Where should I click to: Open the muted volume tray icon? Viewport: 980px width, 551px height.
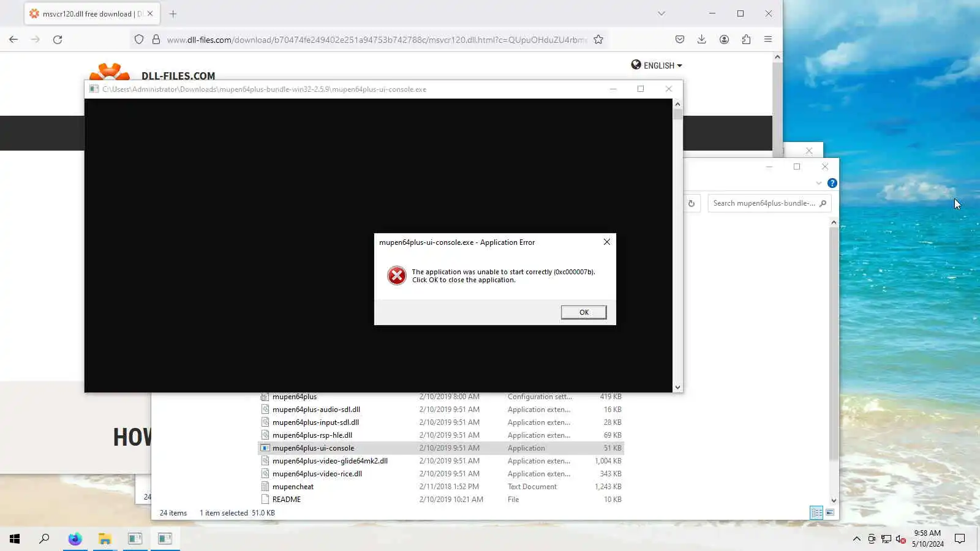901,539
